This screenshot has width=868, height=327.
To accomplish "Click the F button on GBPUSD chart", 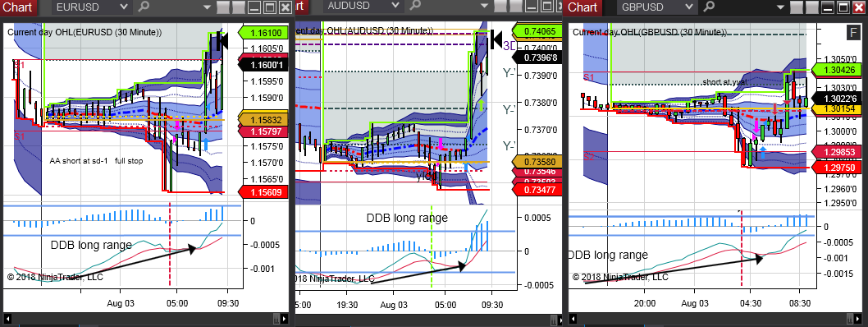I will coord(854,32).
